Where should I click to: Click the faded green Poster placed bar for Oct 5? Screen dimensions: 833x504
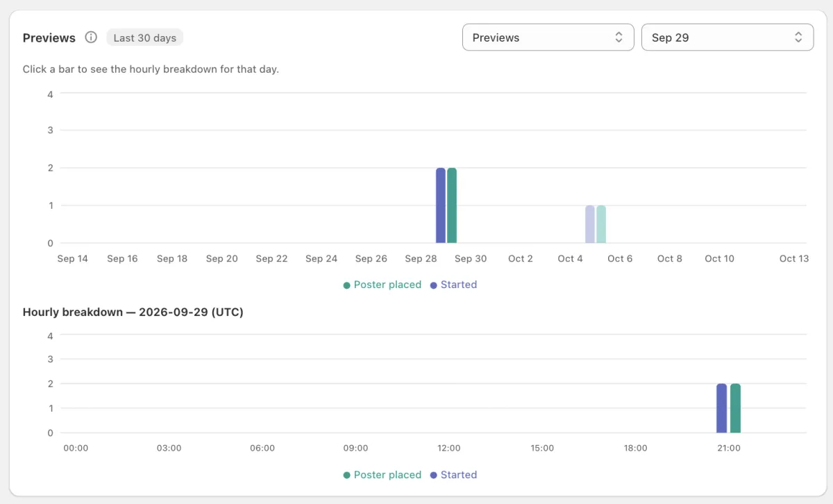[x=601, y=224]
